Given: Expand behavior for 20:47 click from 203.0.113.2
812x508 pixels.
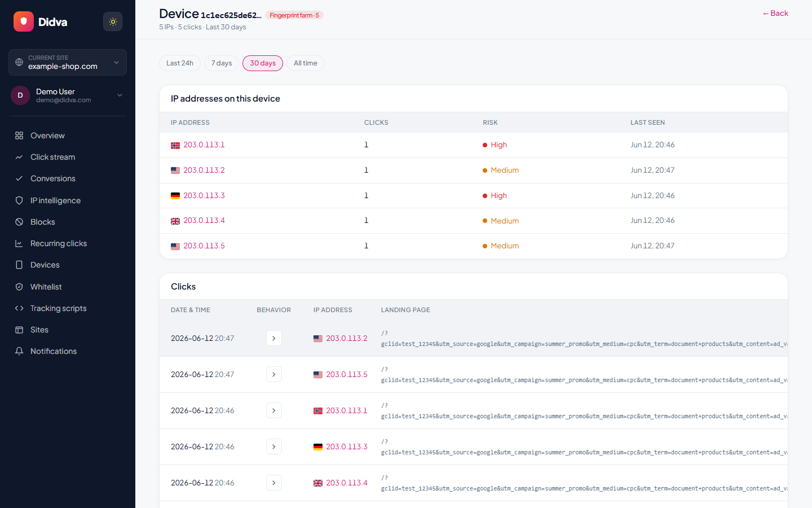Looking at the screenshot, I should click(274, 338).
